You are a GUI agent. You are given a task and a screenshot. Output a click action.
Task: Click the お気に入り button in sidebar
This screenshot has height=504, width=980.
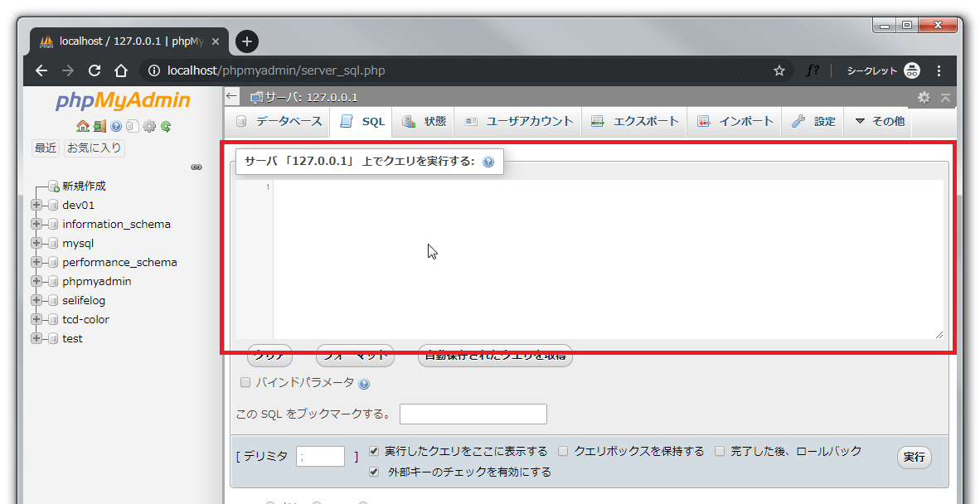pos(95,148)
